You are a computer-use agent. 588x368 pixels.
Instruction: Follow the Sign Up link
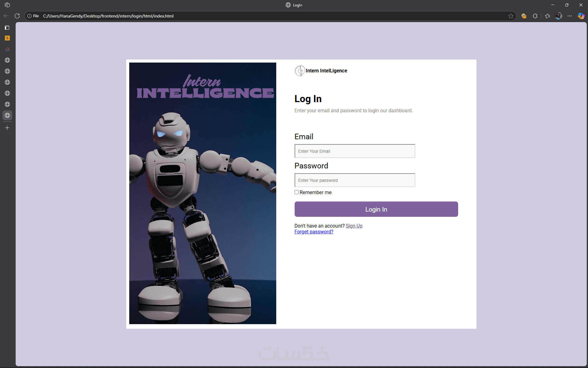click(354, 226)
